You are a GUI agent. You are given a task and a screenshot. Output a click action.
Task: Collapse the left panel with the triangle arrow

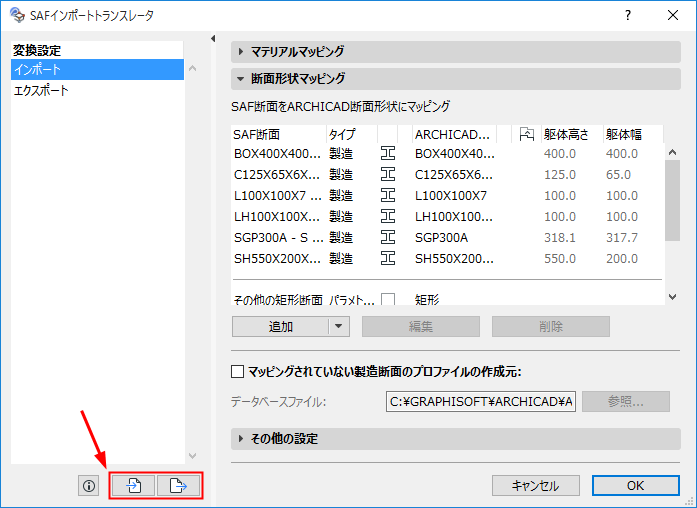213,39
